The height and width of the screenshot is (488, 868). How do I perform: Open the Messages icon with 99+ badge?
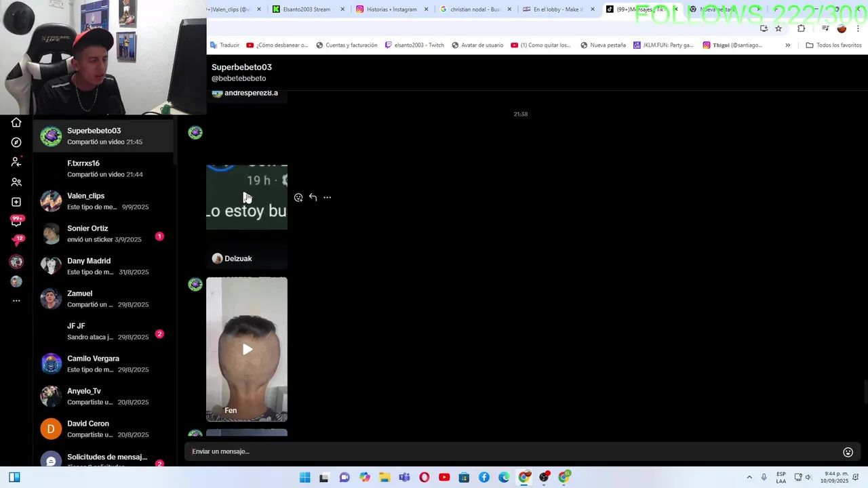click(x=17, y=221)
